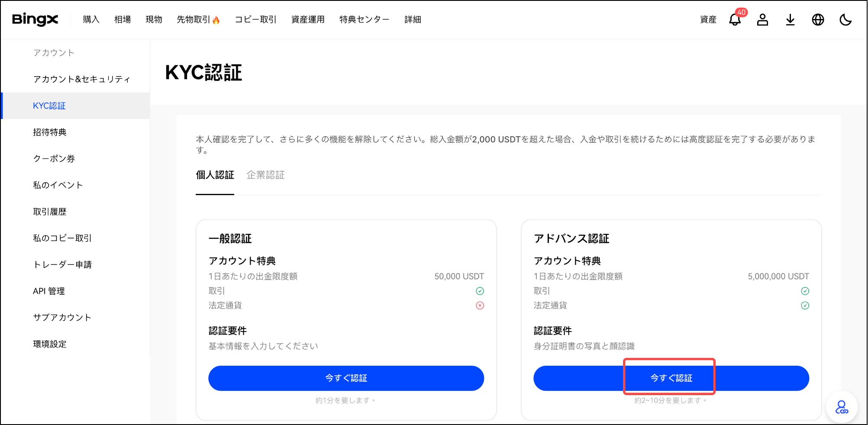Click the download app icon
The image size is (868, 425).
coord(790,19)
